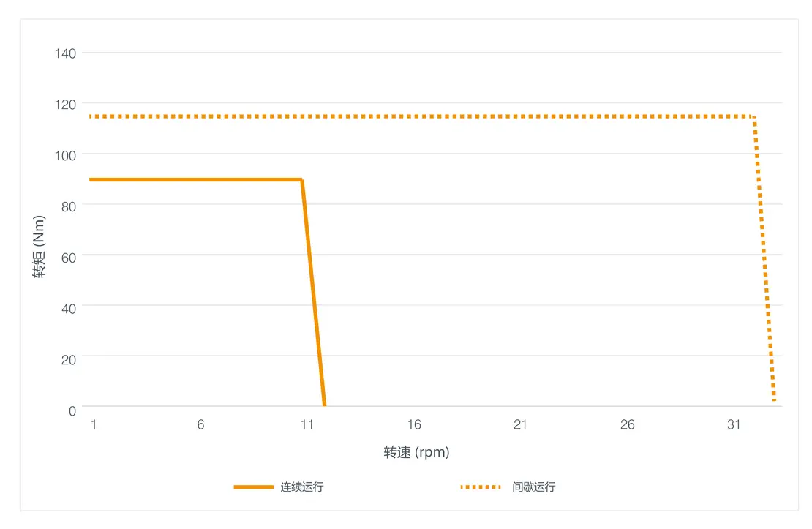Select the 转速 (rpm) x-axis title

(416, 452)
